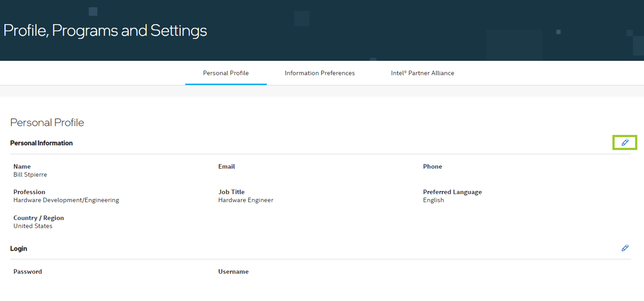Click the Country / Region label

[39, 218]
